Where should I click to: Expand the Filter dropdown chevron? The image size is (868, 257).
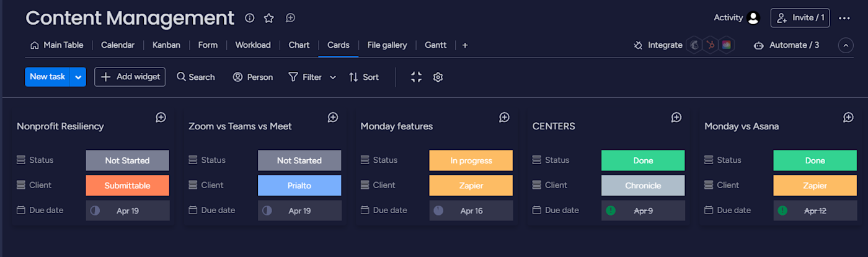(333, 77)
